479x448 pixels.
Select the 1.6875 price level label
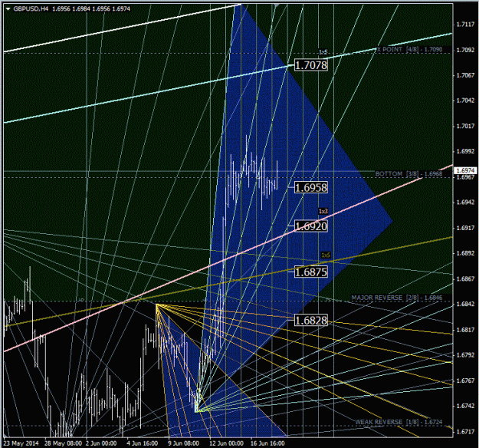(x=311, y=272)
